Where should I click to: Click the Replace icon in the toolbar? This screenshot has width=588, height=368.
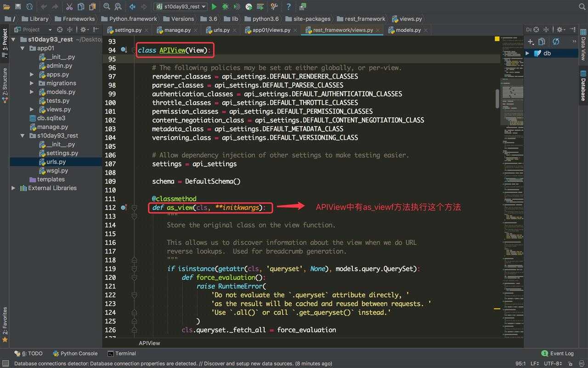pyautogui.click(x=118, y=6)
